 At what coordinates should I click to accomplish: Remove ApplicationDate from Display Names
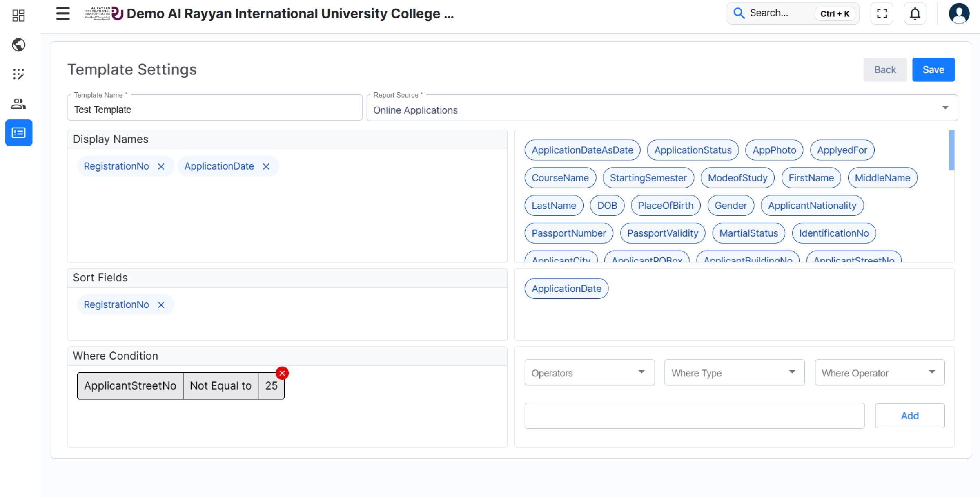266,167
